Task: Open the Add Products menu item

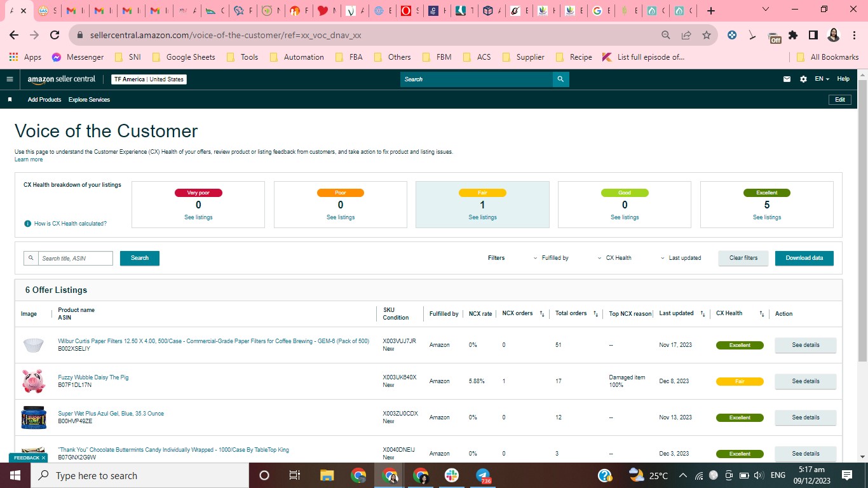Action: coord(44,100)
